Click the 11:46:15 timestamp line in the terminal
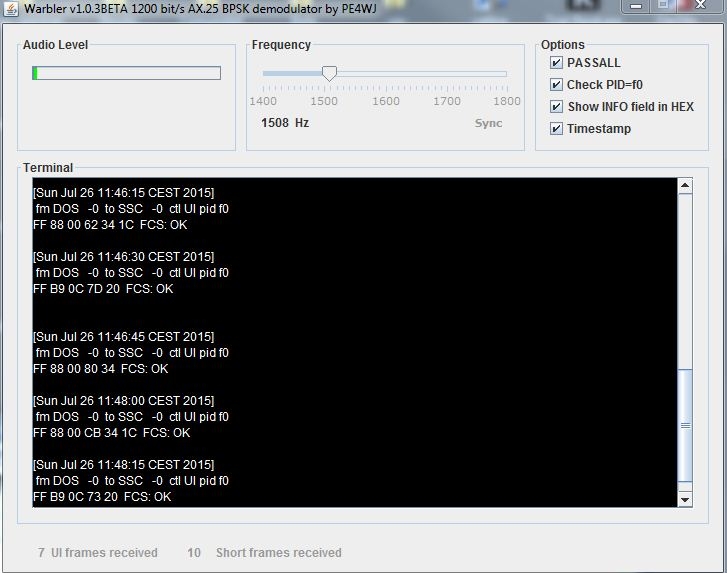This screenshot has height=573, width=727. (123, 192)
